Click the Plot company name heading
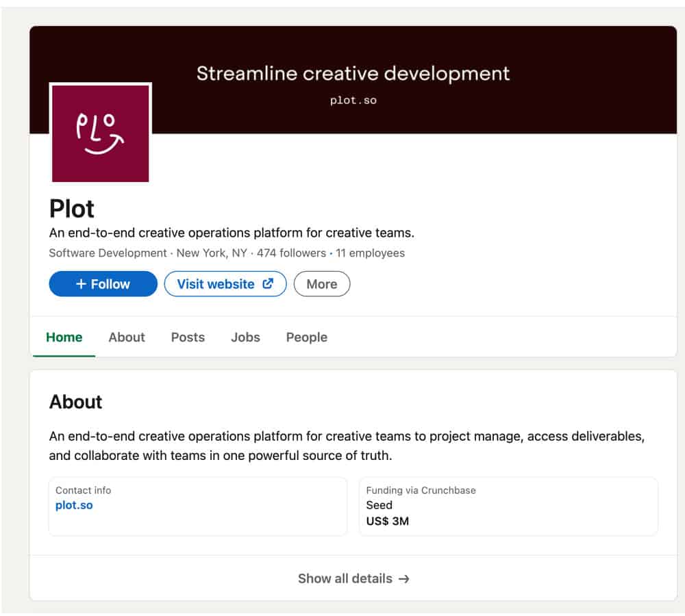Screen dimensions: 685x616 [72, 209]
